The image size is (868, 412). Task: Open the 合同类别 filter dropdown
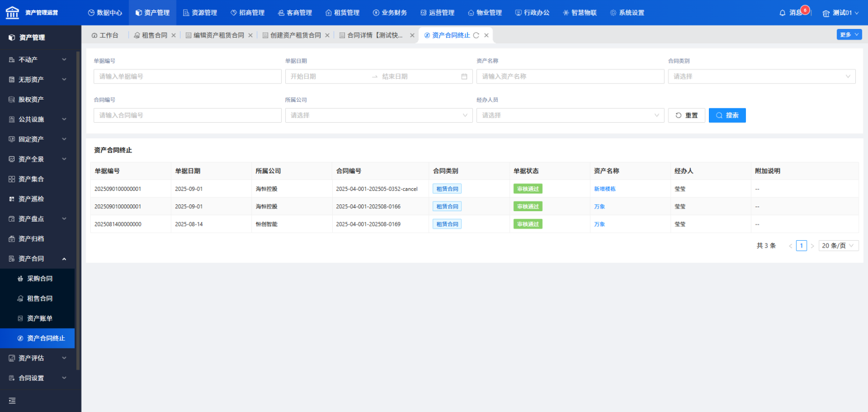[x=762, y=76]
